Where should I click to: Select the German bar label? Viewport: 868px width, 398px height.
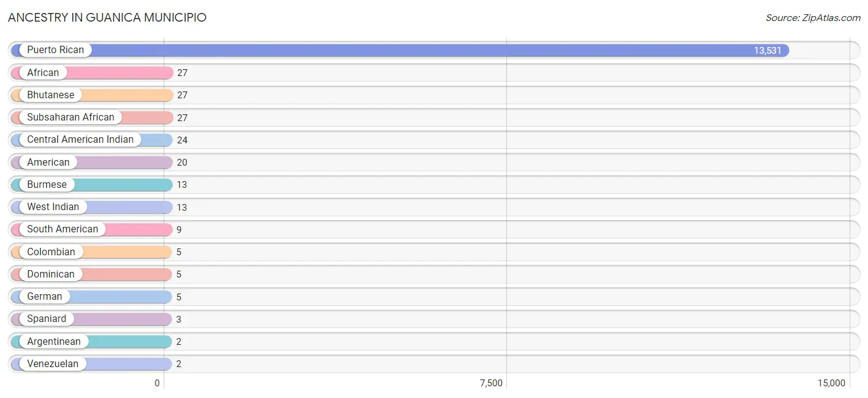(44, 297)
